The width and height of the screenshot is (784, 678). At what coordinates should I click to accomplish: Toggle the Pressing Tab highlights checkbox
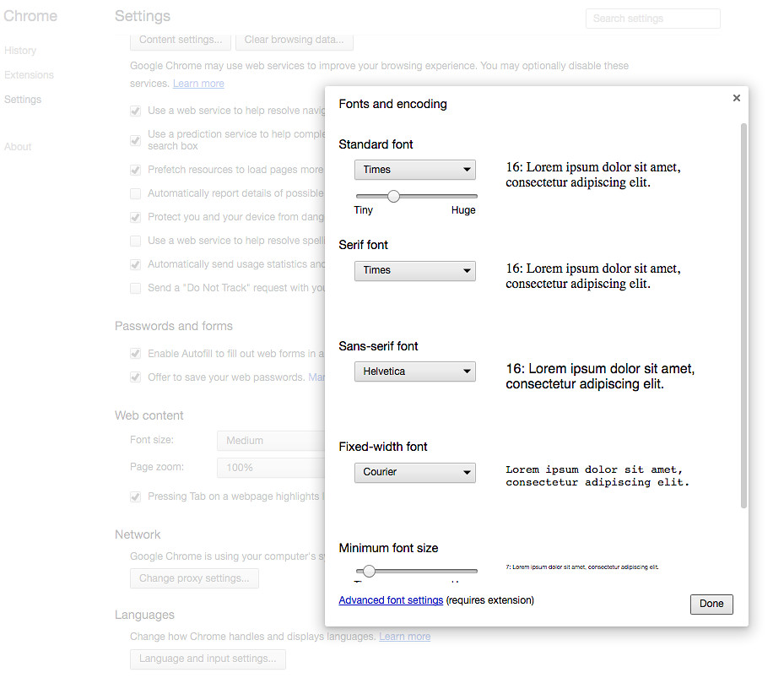click(136, 496)
